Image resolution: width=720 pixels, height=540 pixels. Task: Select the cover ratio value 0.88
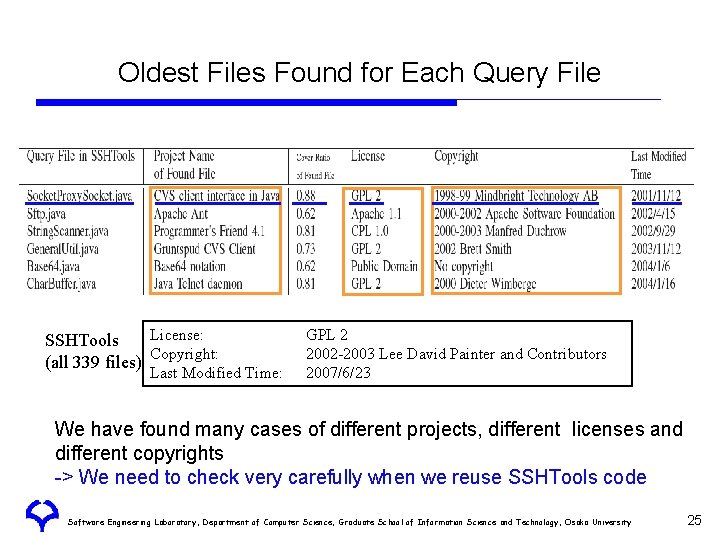click(306, 196)
